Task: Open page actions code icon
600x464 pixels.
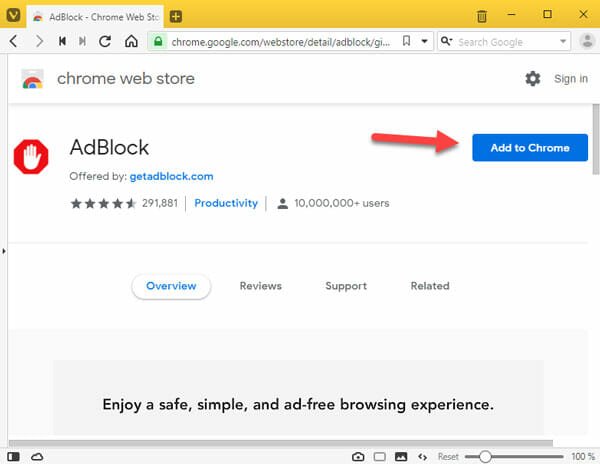Action: tap(422, 457)
